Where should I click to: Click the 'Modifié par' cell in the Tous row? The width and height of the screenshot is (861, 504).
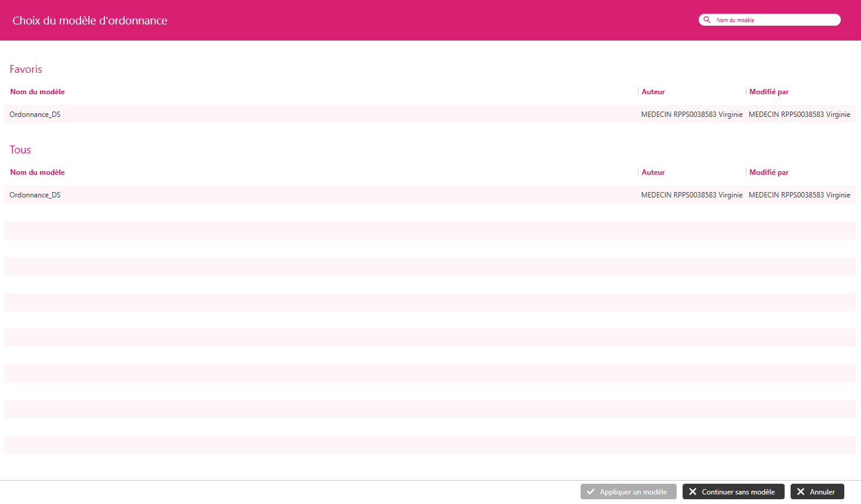pyautogui.click(x=799, y=195)
